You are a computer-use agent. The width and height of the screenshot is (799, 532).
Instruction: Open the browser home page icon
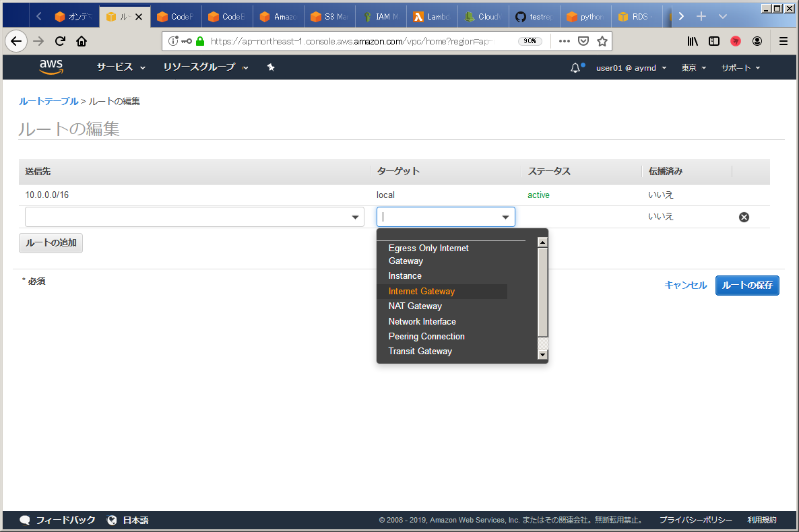82,41
